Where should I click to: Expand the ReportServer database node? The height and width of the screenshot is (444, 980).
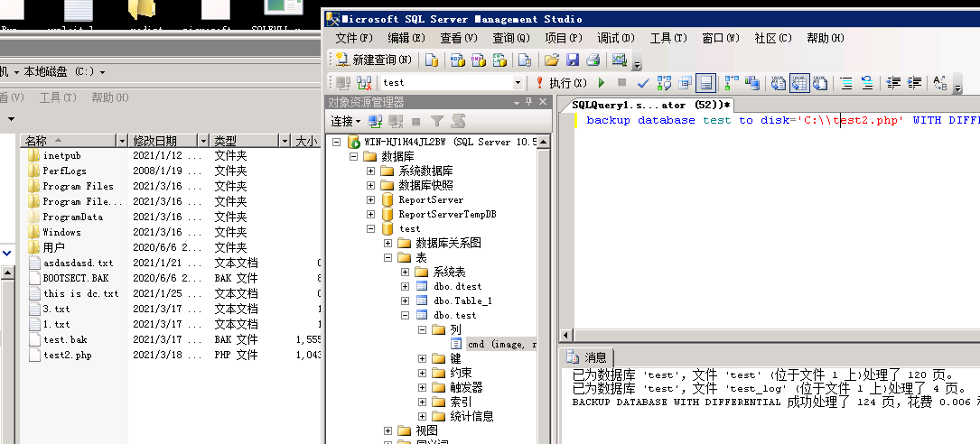[370, 199]
